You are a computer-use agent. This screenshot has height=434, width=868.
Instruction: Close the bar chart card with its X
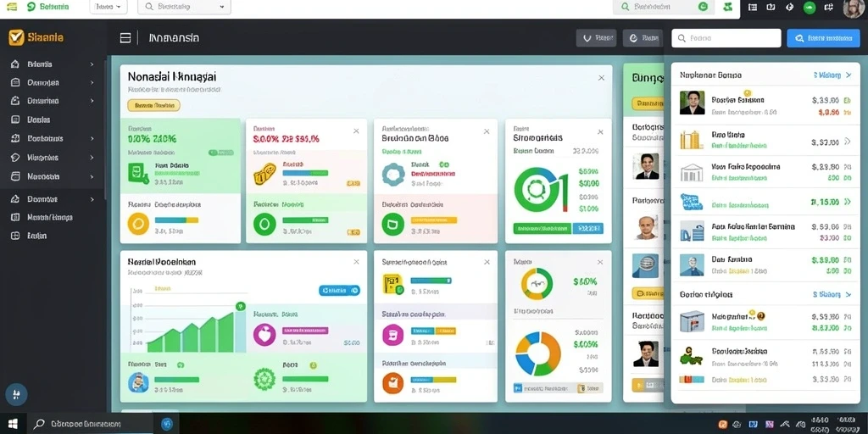pyautogui.click(x=356, y=262)
